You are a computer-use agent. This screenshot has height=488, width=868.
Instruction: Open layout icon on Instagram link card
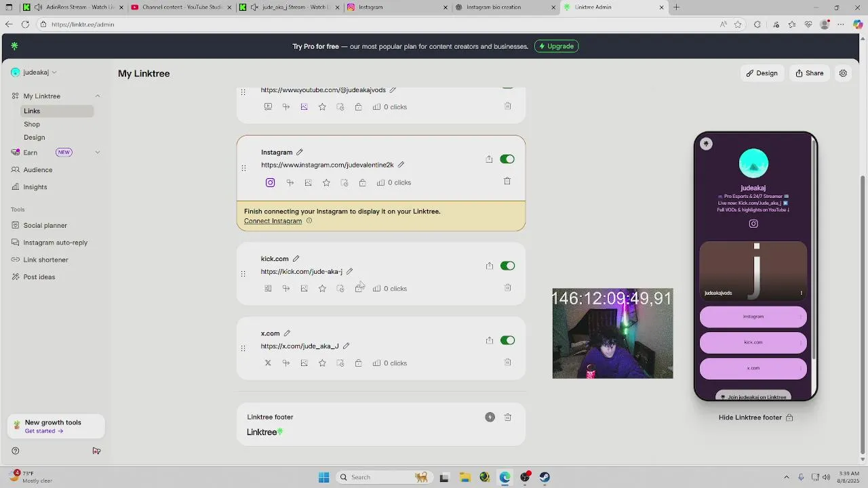coord(270,182)
